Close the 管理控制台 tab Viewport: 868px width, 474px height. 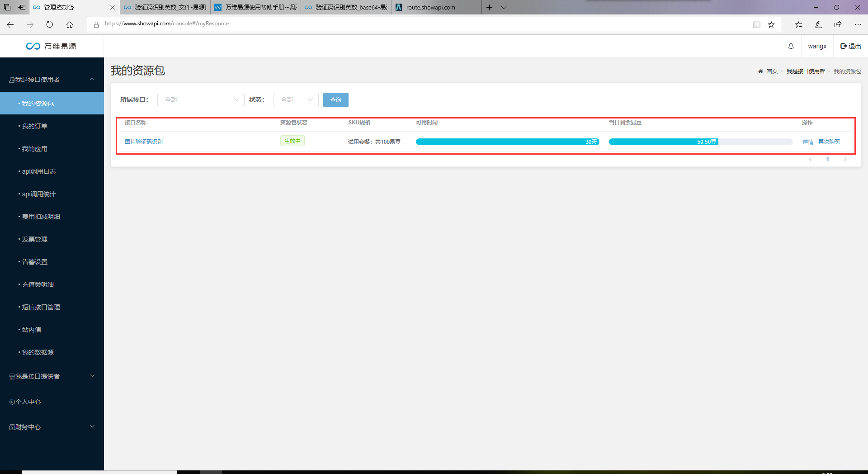point(113,7)
